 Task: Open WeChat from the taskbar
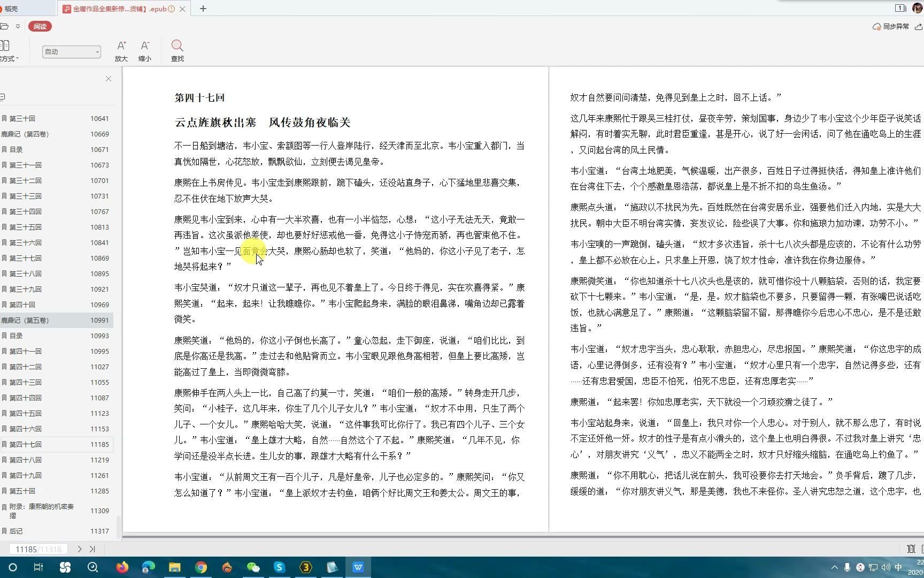point(253,567)
